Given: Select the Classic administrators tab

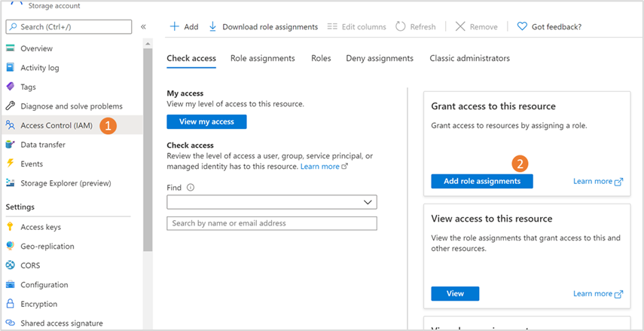Looking at the screenshot, I should pyautogui.click(x=469, y=58).
